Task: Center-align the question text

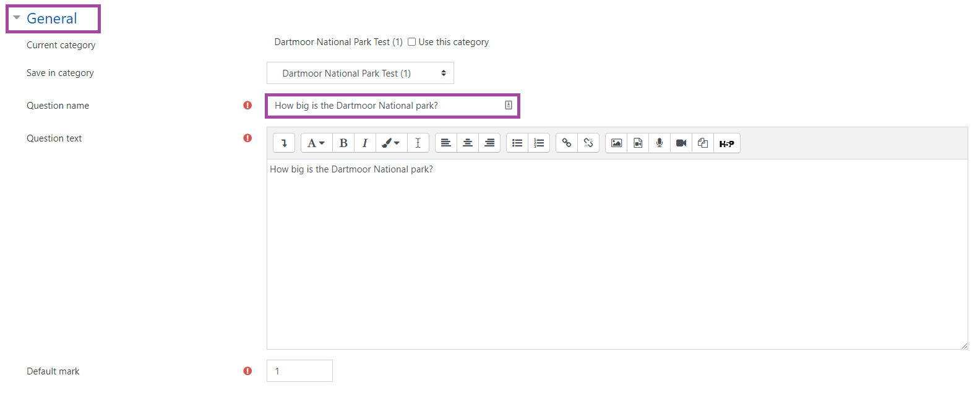Action: (468, 143)
